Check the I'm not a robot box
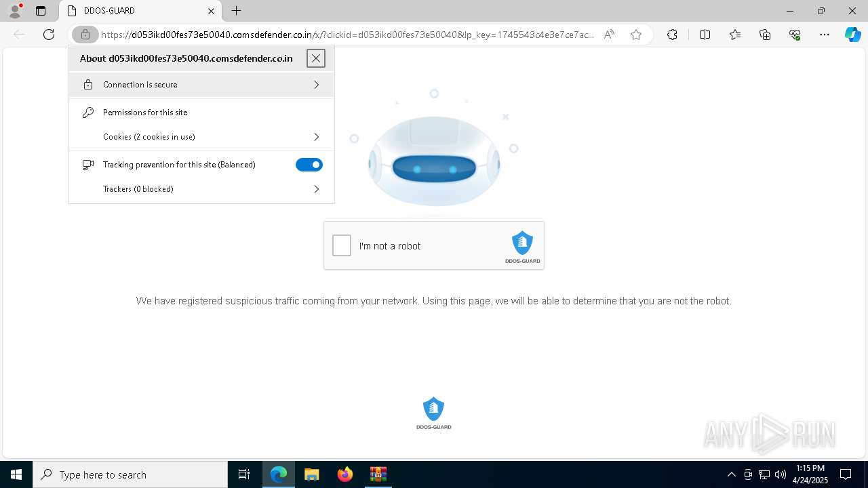 pyautogui.click(x=342, y=245)
